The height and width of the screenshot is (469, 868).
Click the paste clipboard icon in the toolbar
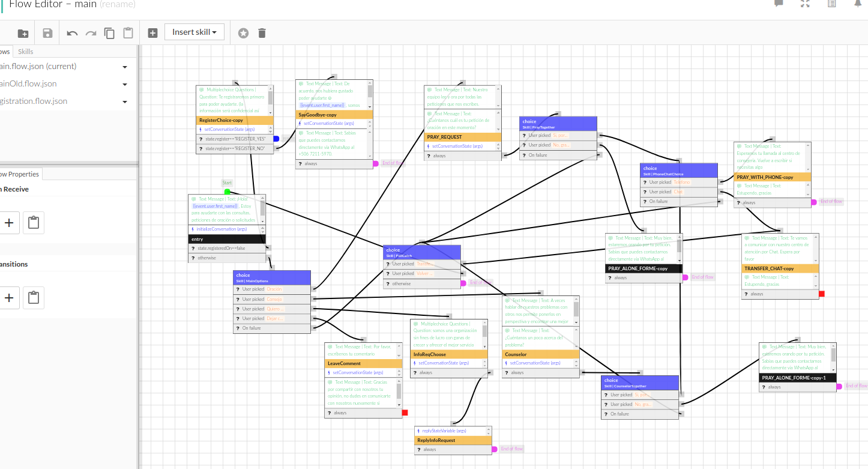pyautogui.click(x=128, y=33)
